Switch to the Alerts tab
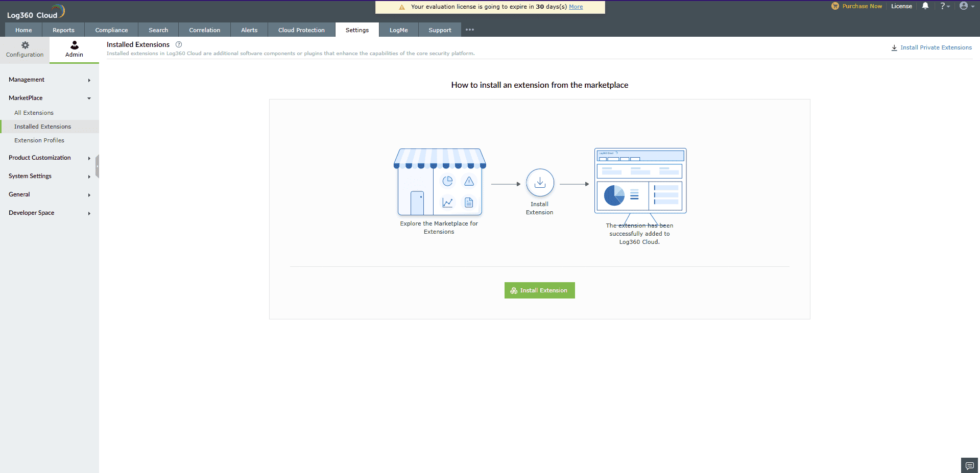The height and width of the screenshot is (473, 980). pyautogui.click(x=249, y=30)
